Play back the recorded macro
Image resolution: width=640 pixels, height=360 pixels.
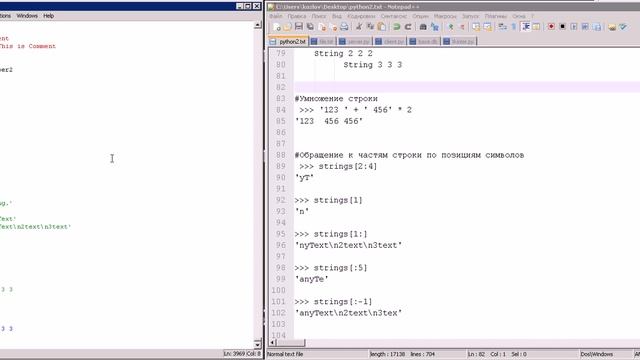[574, 27]
